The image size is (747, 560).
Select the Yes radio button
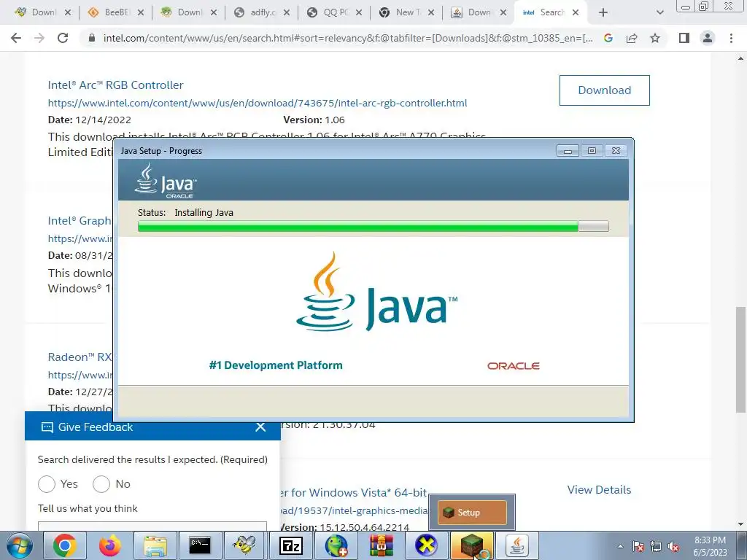click(47, 484)
